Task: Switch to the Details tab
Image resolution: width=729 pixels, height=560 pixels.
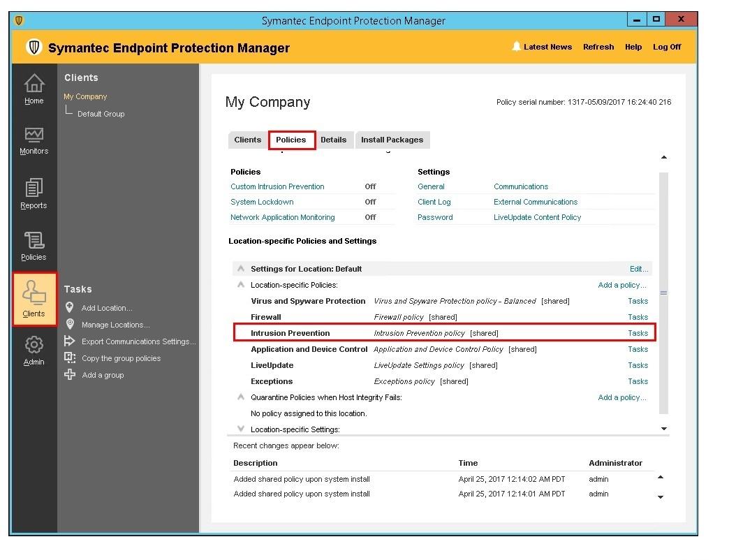Action: point(333,140)
